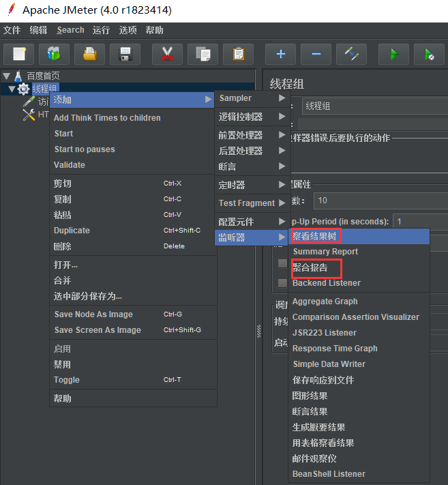Image resolution: width=448 pixels, height=485 pixels.
Task: Click the Collapse All minus icon
Action: 316,54
